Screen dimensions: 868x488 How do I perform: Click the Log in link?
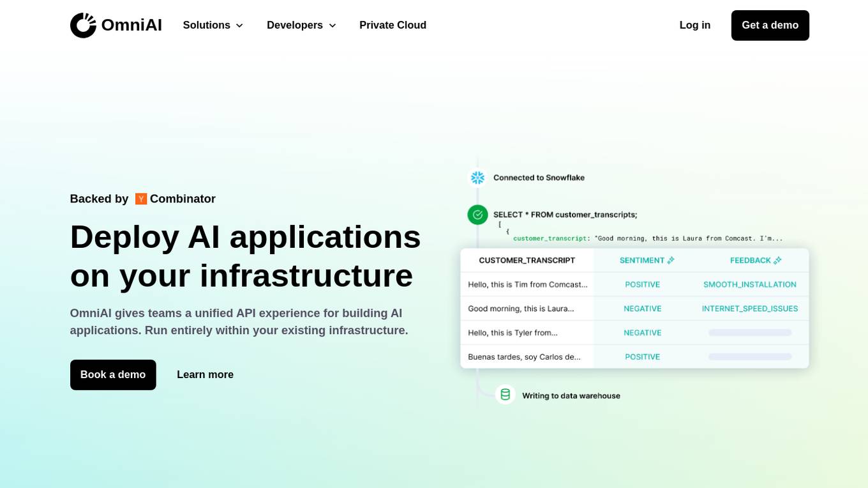tap(695, 25)
